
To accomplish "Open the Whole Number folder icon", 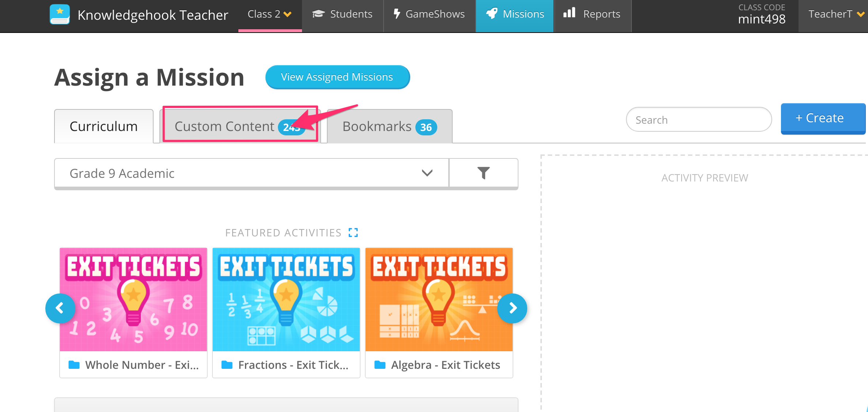I will (74, 365).
